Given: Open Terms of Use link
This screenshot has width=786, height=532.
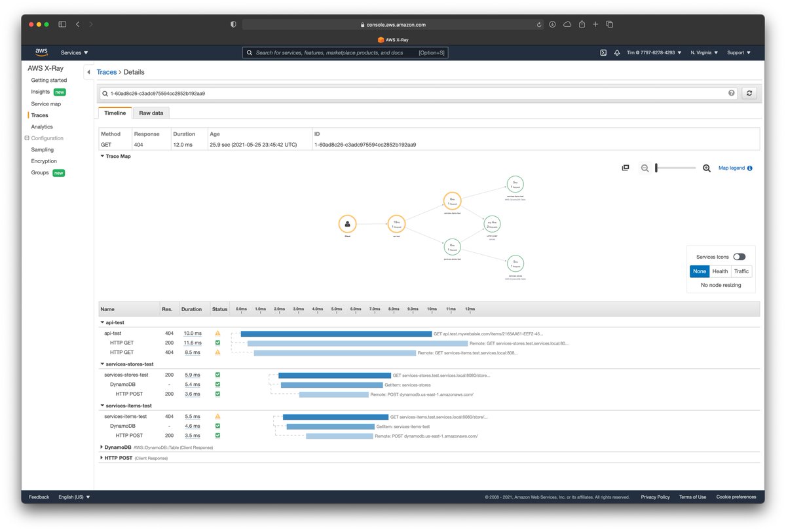Looking at the screenshot, I should (692, 497).
